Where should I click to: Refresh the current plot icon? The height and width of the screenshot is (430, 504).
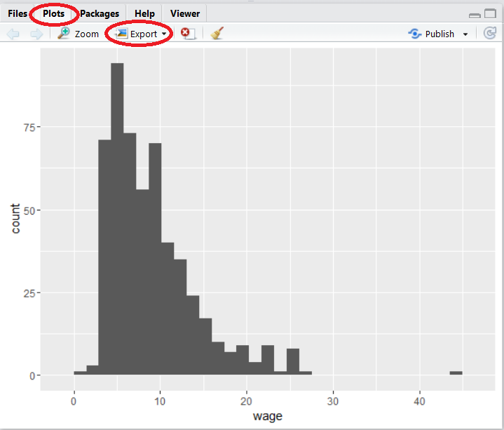(x=490, y=33)
